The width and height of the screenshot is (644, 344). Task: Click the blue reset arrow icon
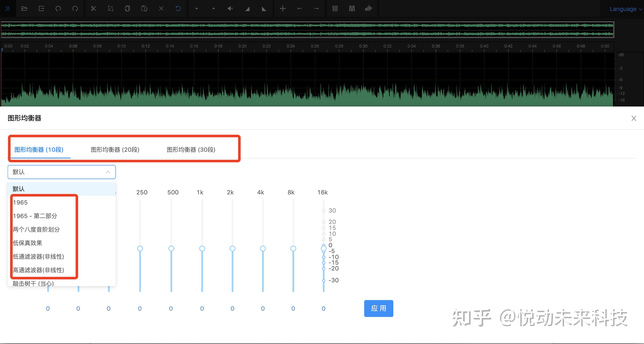(x=178, y=8)
